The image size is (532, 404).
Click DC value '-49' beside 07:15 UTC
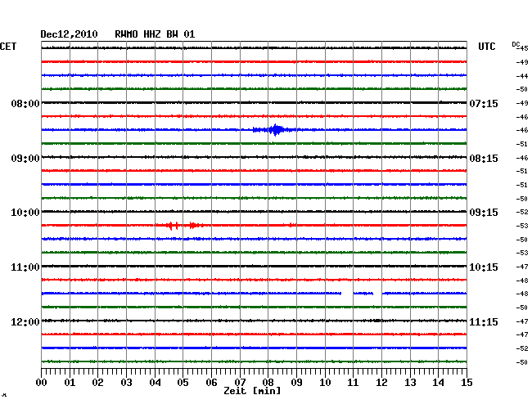pos(522,103)
